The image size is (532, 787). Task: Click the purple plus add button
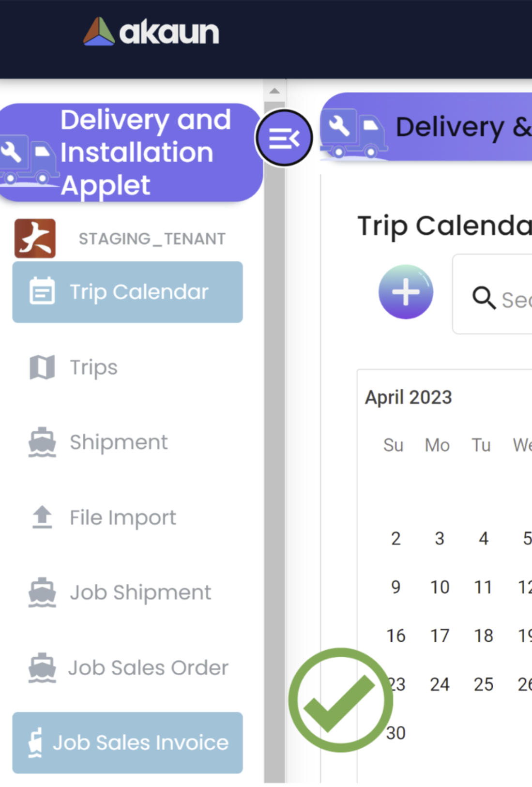[406, 292]
